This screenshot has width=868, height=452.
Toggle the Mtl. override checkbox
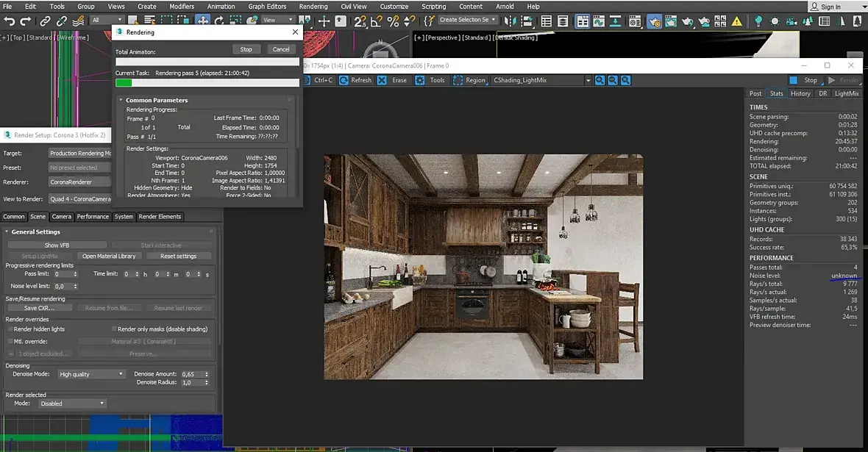10,342
